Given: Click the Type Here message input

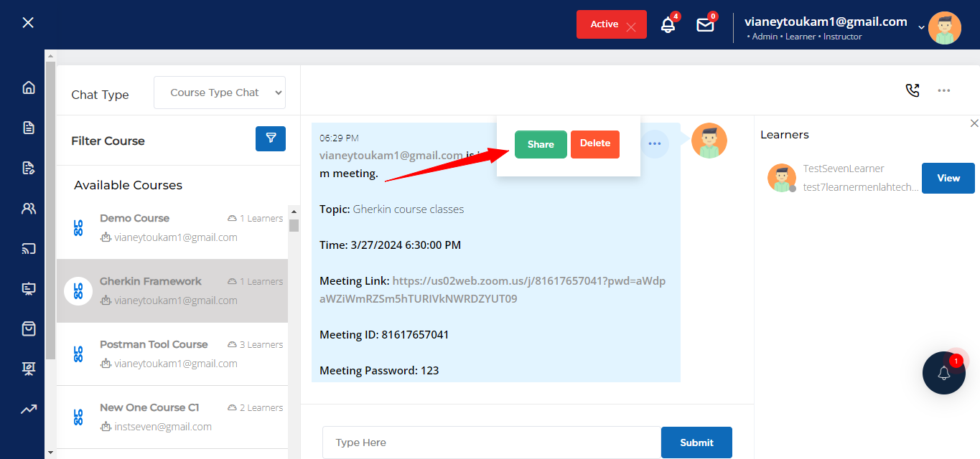Looking at the screenshot, I should [x=491, y=443].
